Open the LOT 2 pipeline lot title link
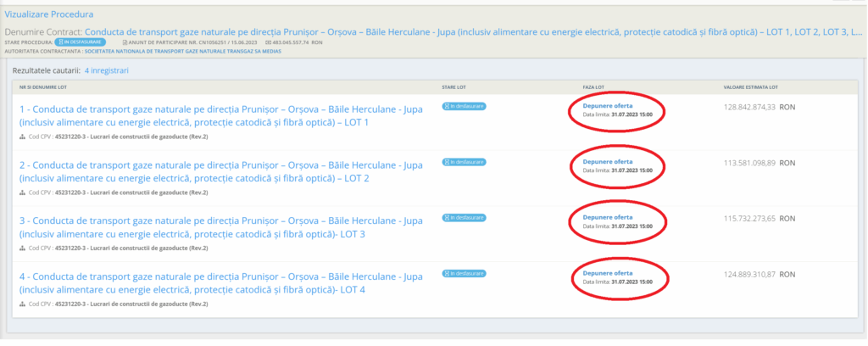The width and height of the screenshot is (868, 346). click(x=220, y=171)
